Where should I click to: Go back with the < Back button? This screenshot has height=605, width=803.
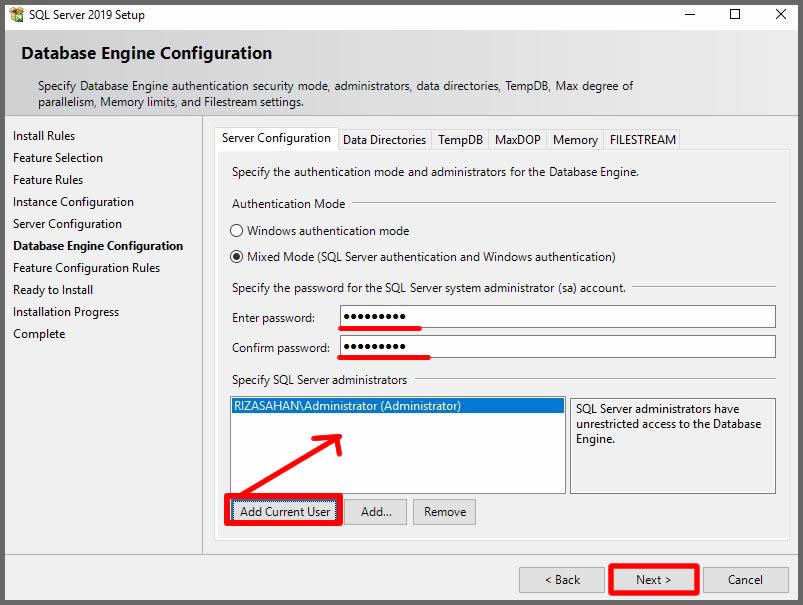pyautogui.click(x=561, y=580)
